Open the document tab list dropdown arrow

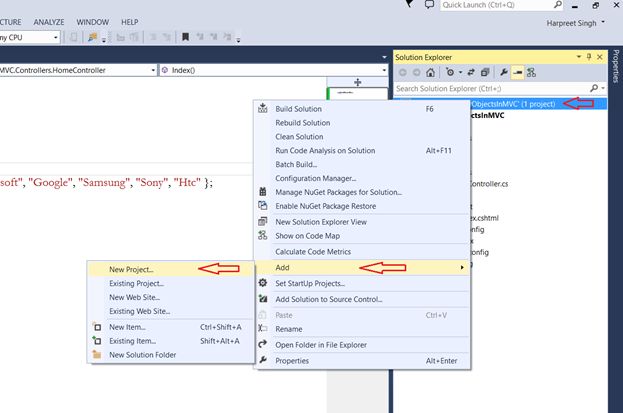[384, 57]
